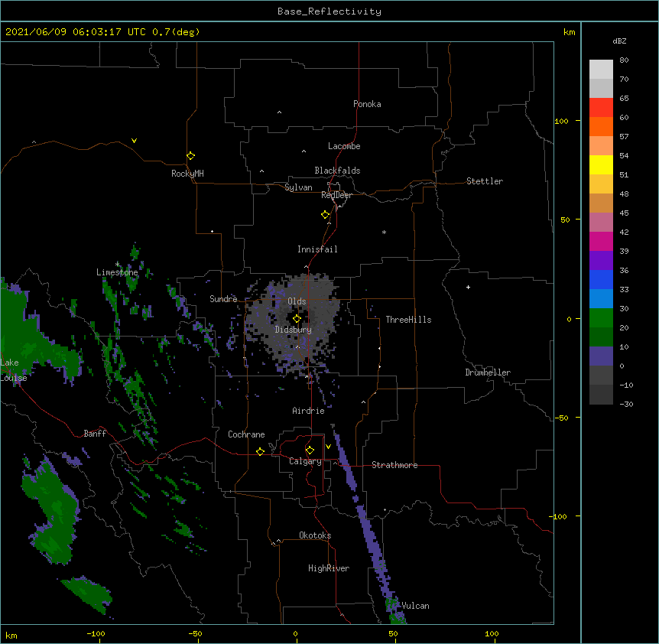Select the bright green 20-30 dBZ swatch

[x=601, y=318]
